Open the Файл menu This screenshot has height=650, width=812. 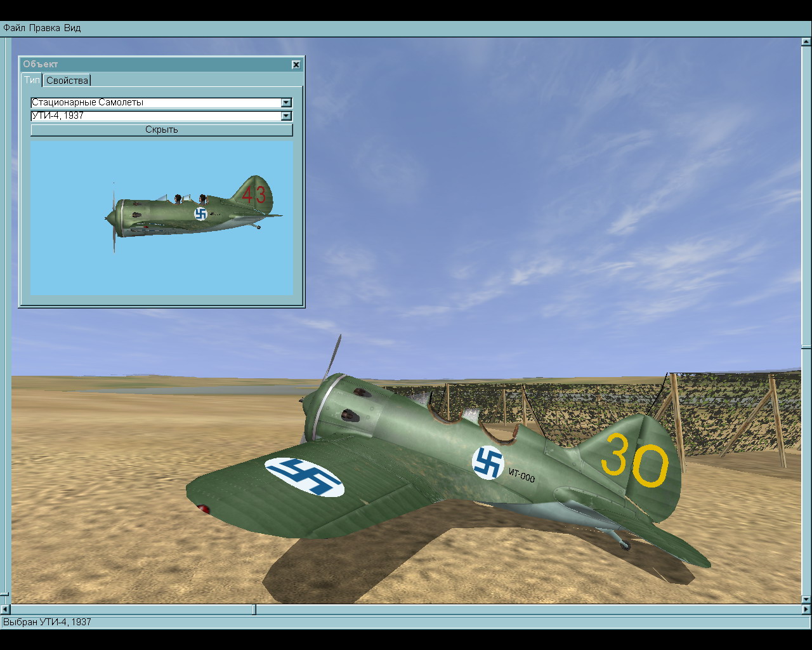pyautogui.click(x=15, y=28)
